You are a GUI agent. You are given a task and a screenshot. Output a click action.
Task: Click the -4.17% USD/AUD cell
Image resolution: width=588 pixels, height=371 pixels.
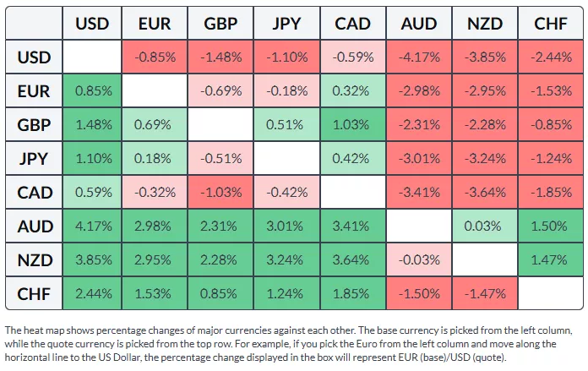419,57
